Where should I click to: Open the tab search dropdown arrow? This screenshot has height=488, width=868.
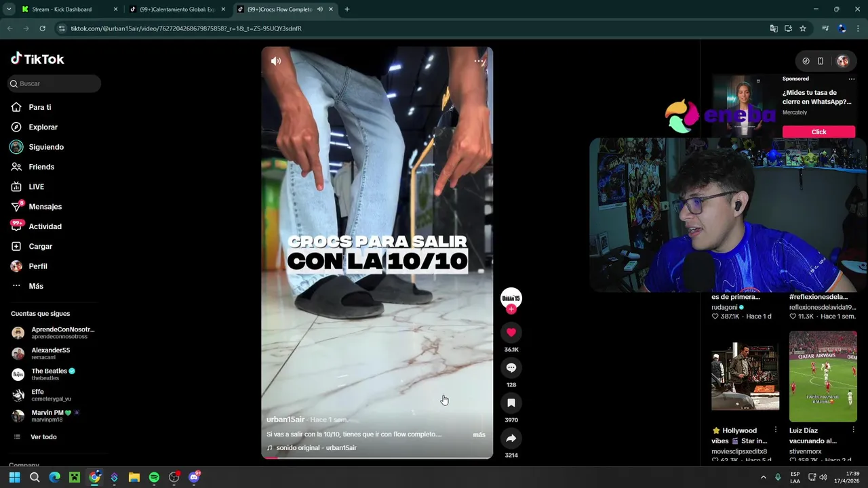(x=9, y=9)
